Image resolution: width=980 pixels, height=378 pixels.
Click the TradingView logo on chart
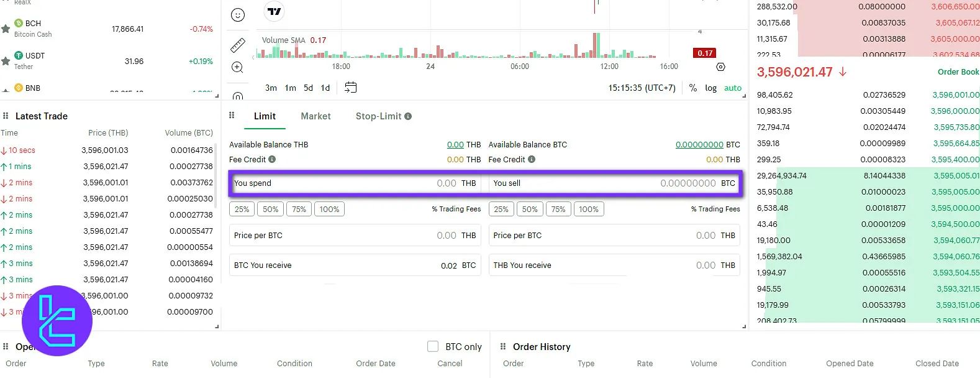click(x=274, y=11)
